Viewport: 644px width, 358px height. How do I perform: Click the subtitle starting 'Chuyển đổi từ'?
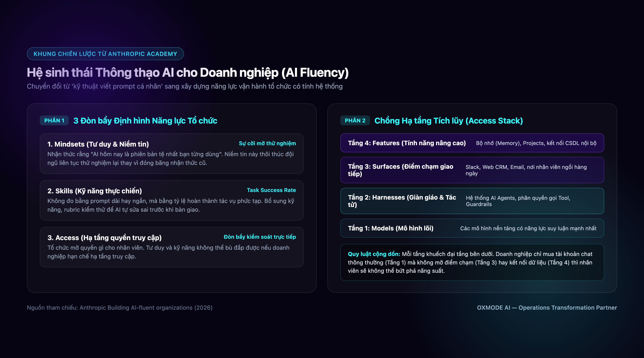[x=184, y=86]
